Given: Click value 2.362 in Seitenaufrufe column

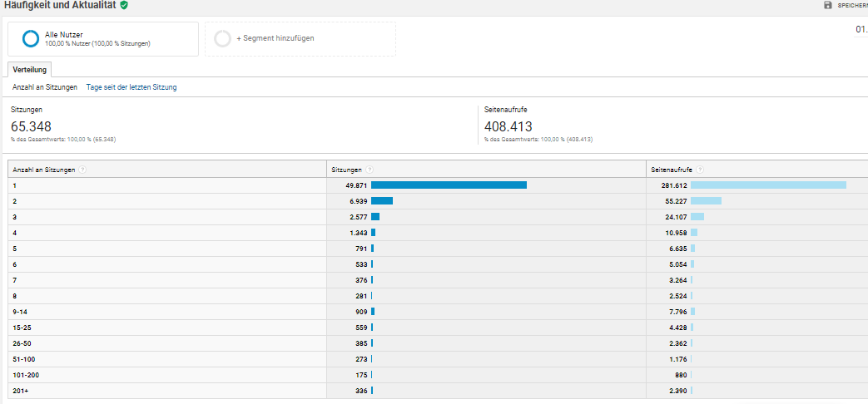Looking at the screenshot, I should click(678, 343).
